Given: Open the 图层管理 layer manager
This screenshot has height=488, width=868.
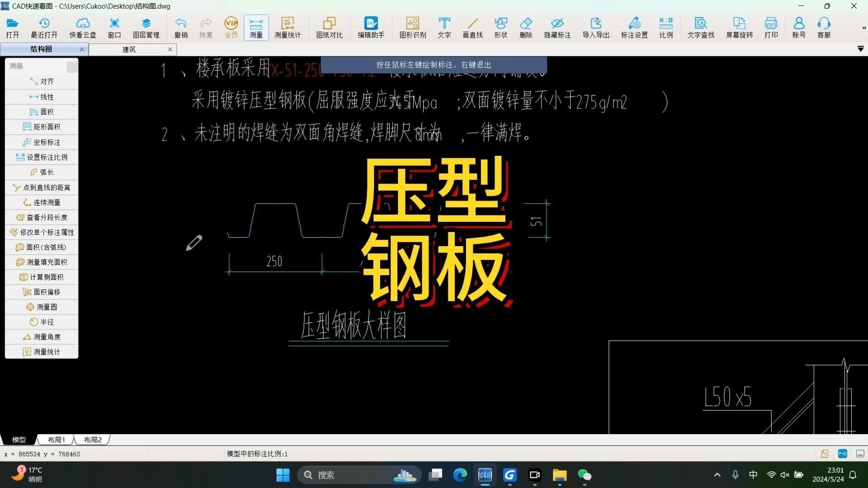Looking at the screenshot, I should [x=146, y=27].
